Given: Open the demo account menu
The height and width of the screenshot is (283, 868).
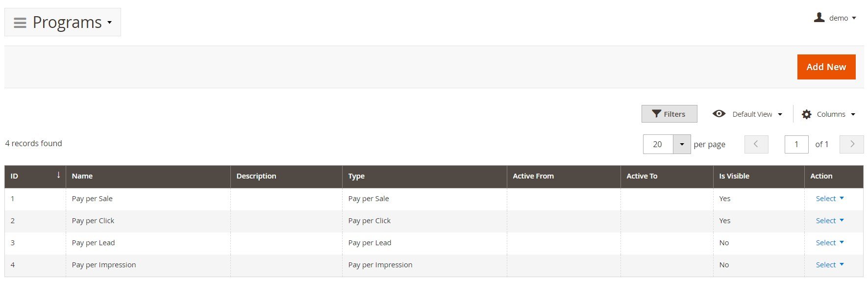Looking at the screenshot, I should (x=835, y=18).
